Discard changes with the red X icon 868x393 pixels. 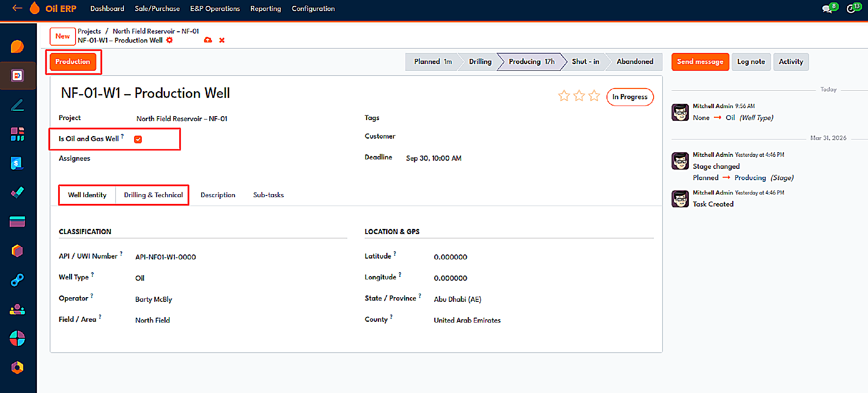coord(222,40)
